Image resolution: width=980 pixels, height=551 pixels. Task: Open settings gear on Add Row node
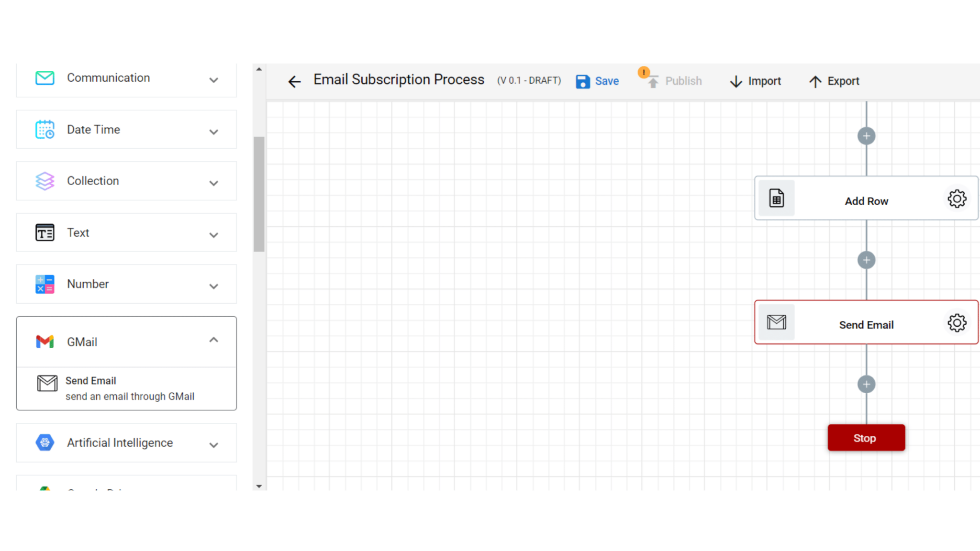(x=957, y=198)
